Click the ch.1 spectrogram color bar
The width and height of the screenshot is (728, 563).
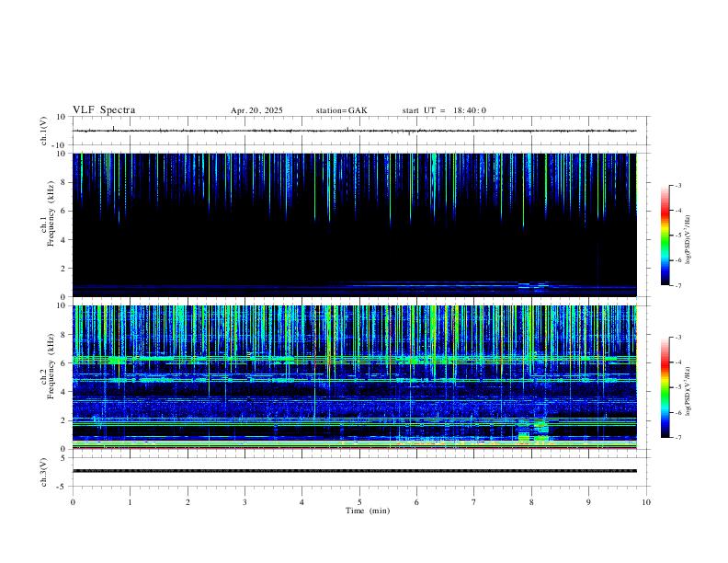click(665, 236)
